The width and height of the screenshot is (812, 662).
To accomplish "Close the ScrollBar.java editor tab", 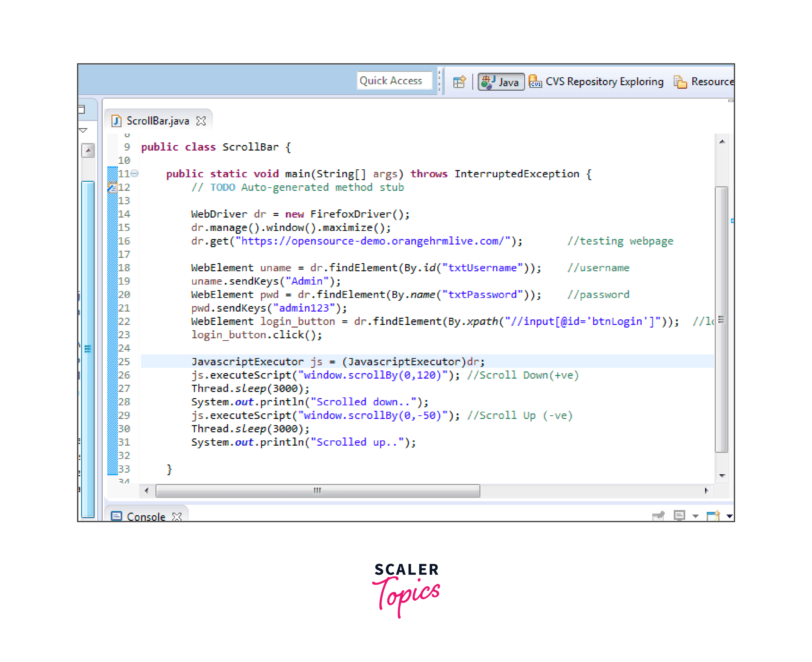I will click(x=201, y=121).
